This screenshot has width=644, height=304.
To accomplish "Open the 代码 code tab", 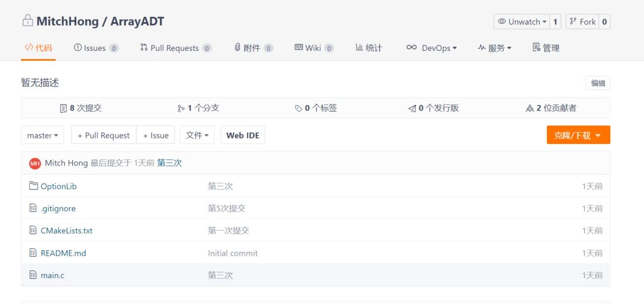I will coord(38,48).
